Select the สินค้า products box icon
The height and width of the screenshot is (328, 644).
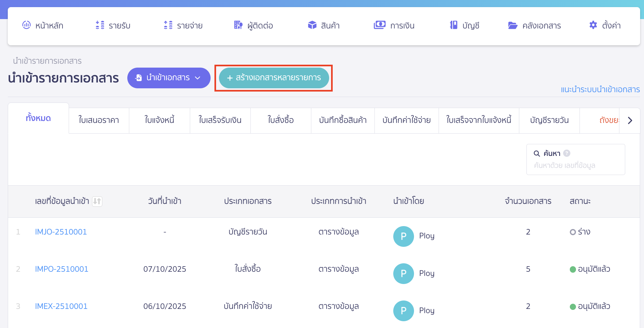tap(312, 25)
